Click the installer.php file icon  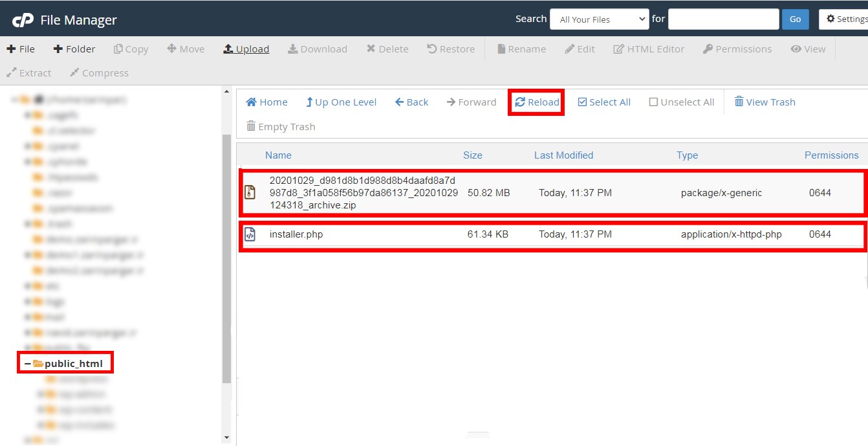click(250, 234)
